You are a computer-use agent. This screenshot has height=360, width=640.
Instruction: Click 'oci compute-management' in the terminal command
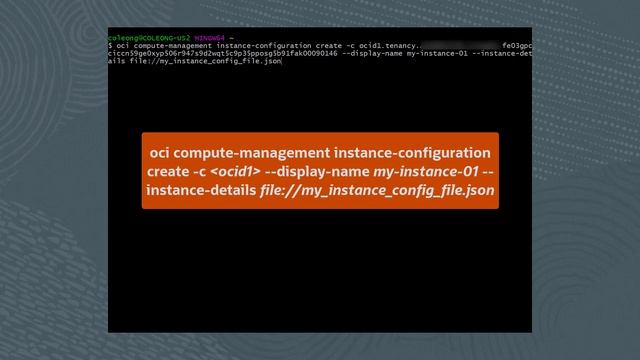[164, 46]
